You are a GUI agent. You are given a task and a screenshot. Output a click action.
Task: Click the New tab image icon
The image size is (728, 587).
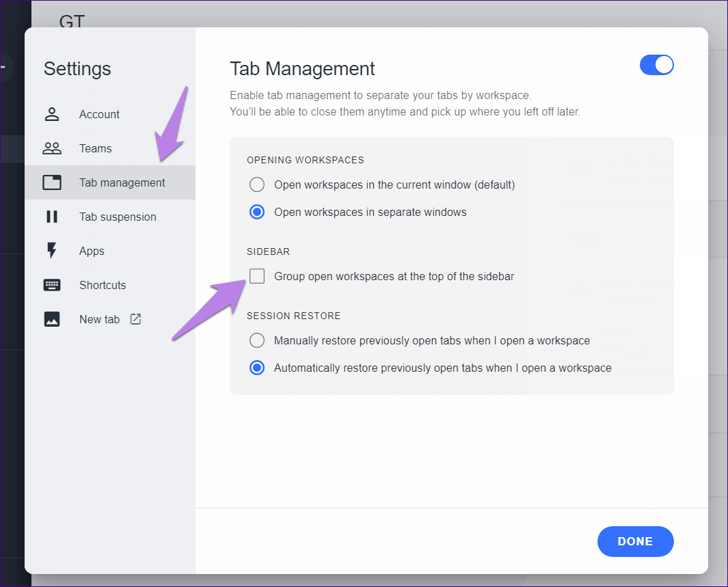[x=51, y=319]
